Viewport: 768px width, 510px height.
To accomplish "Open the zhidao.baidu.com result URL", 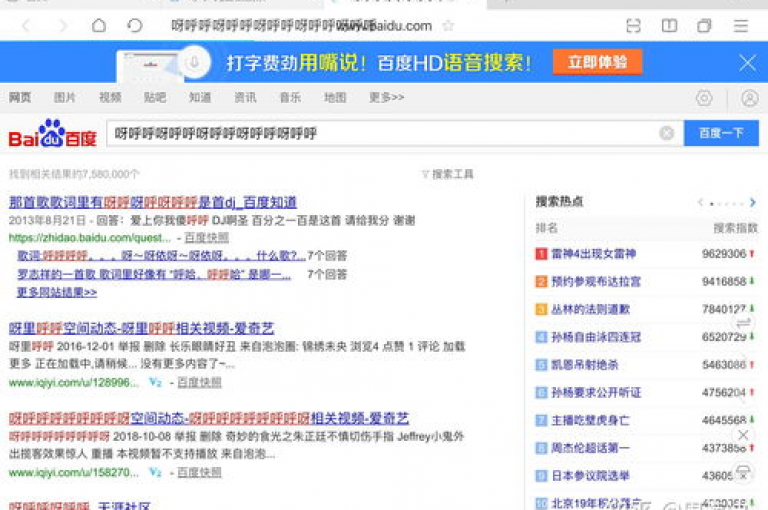I will coord(90,238).
